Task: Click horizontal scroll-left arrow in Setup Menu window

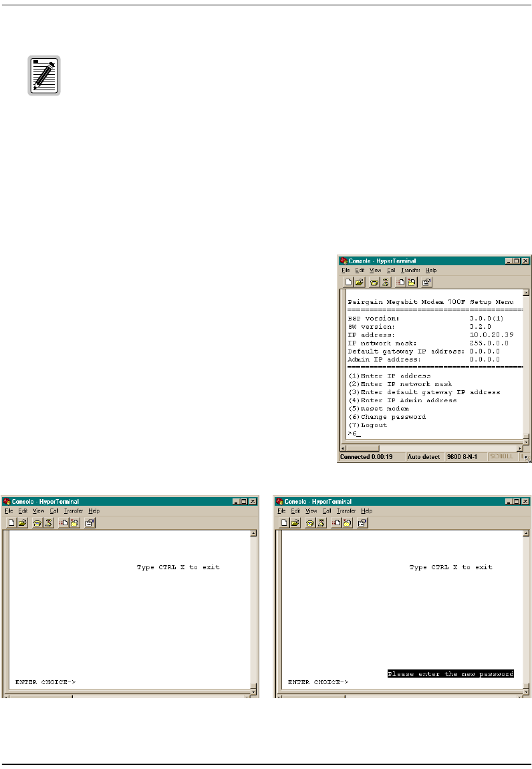Action: point(344,448)
